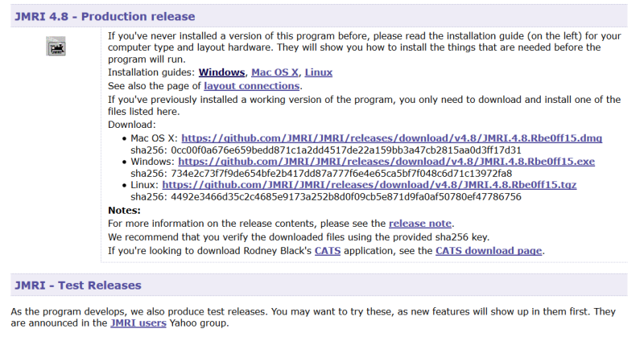This screenshot has width=644, height=337.
Task: Go to the CATS download page
Action: click(x=489, y=251)
